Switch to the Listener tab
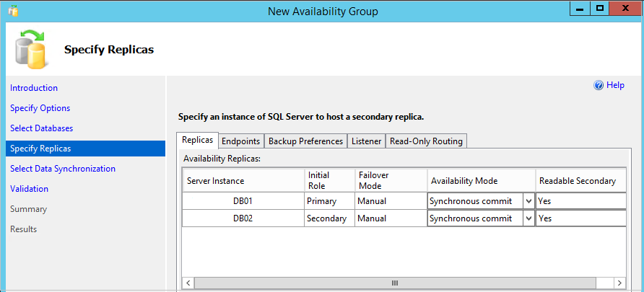Screen dimensions: 644x292 point(366,141)
